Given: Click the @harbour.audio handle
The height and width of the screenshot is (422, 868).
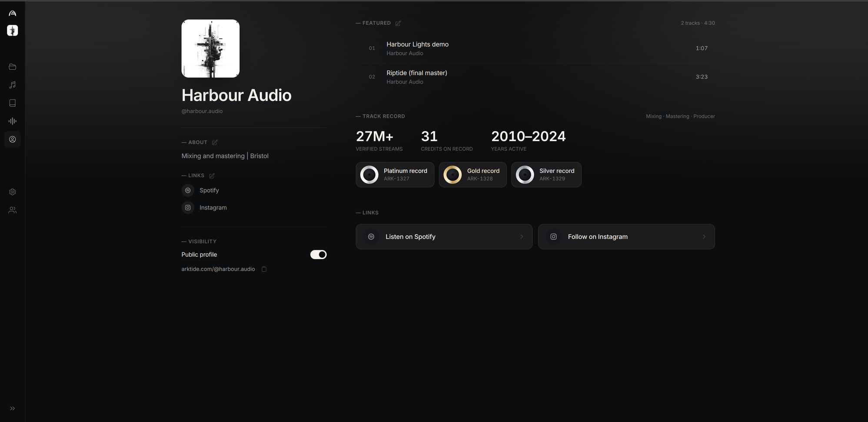Looking at the screenshot, I should pyautogui.click(x=202, y=111).
